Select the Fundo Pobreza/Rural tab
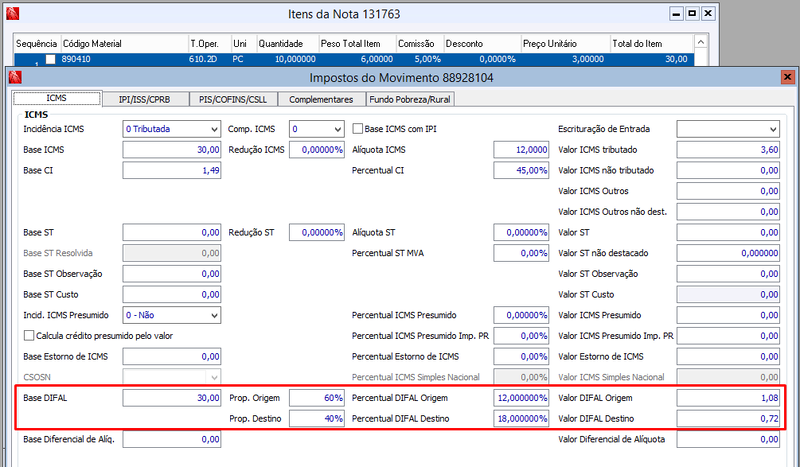This screenshot has height=467, width=800. click(x=410, y=100)
